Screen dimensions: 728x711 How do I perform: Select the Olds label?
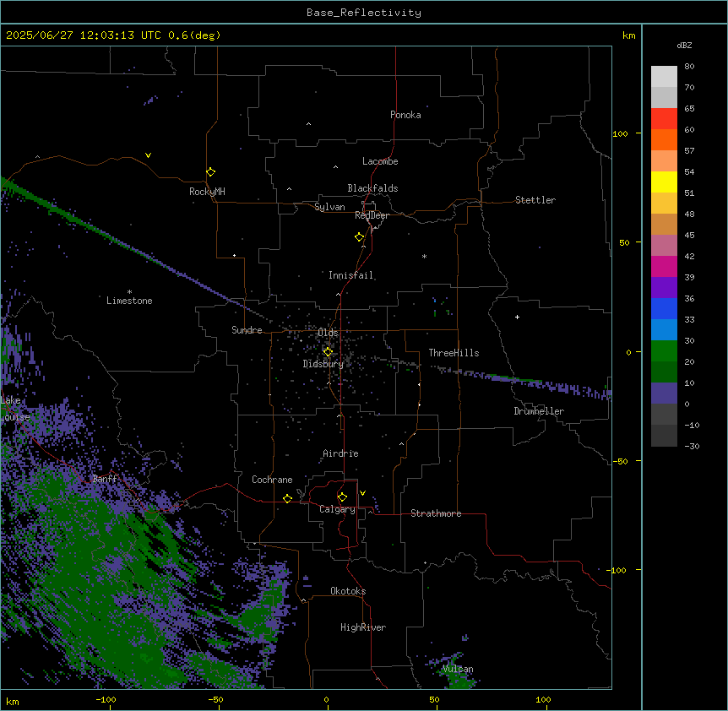tap(328, 333)
